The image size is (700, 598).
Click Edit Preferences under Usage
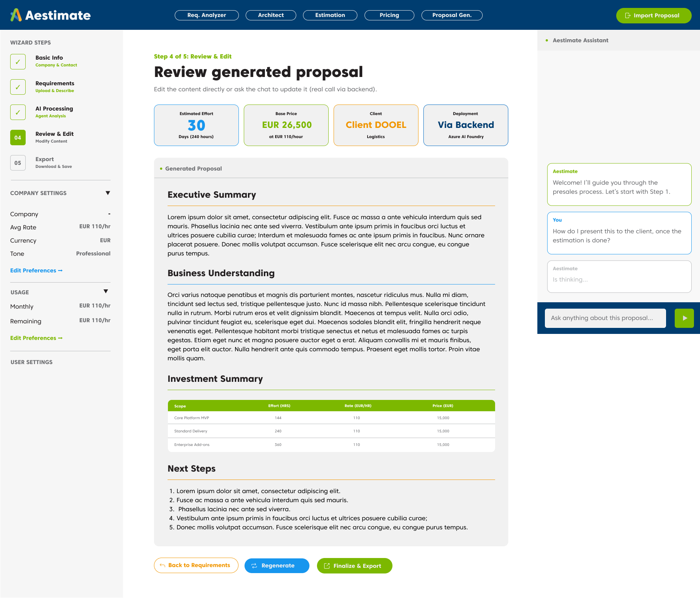tap(36, 338)
